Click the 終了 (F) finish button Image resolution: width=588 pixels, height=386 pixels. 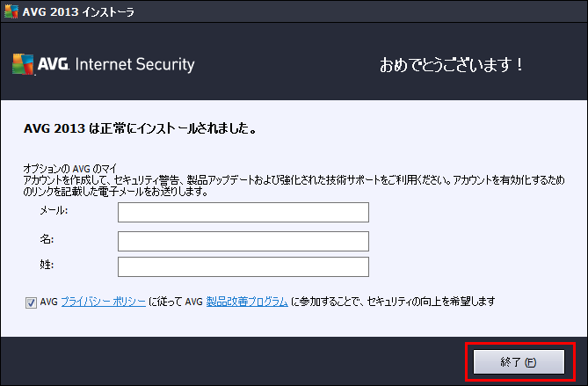click(519, 361)
